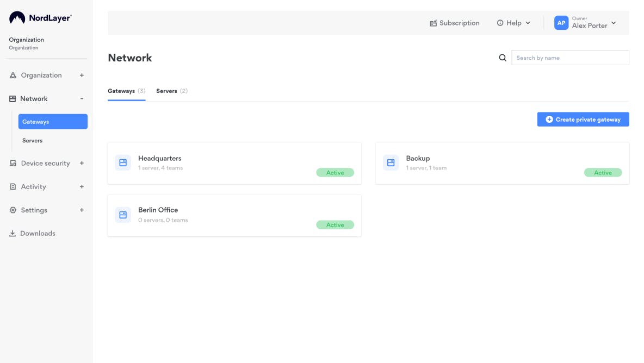
Task: Expand the Activity sidebar section
Action: (82, 186)
